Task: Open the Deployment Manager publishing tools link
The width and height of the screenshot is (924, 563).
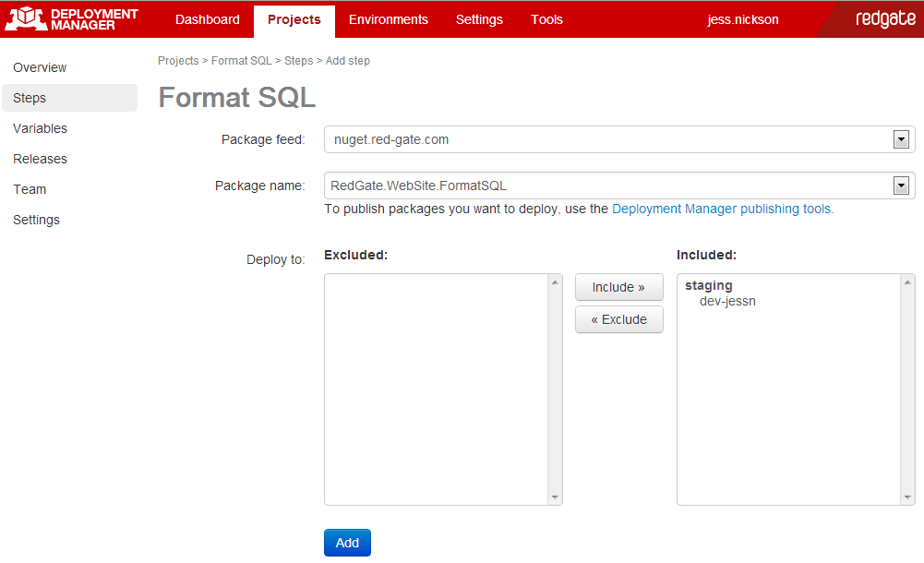Action: [x=723, y=210]
